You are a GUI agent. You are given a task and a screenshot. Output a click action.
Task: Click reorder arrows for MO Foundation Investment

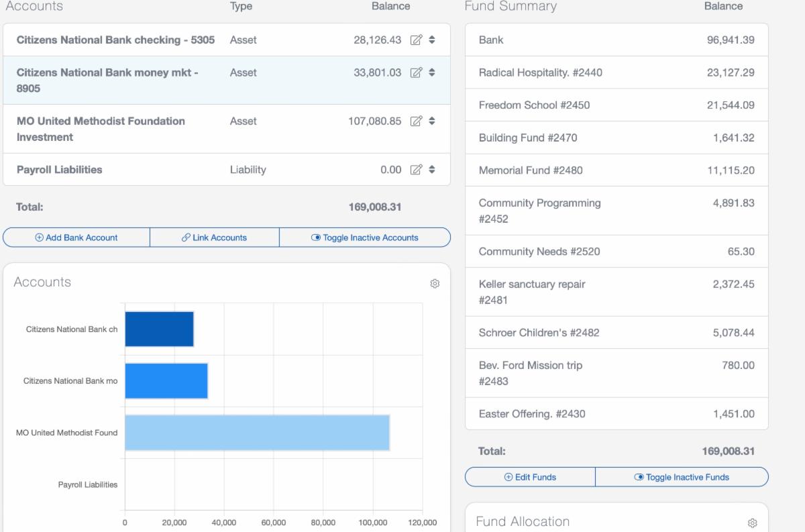coord(432,121)
